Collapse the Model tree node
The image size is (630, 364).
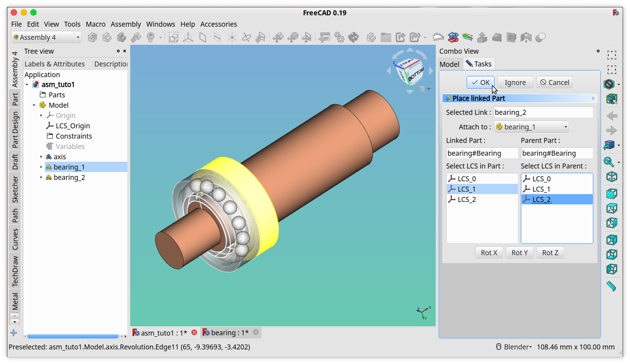coord(34,105)
